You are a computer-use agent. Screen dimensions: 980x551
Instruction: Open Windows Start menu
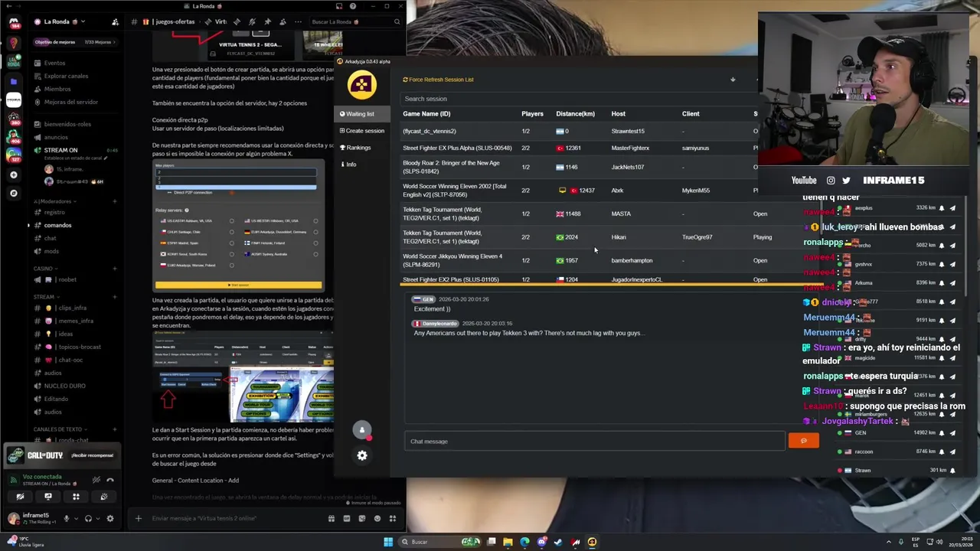[x=388, y=542]
